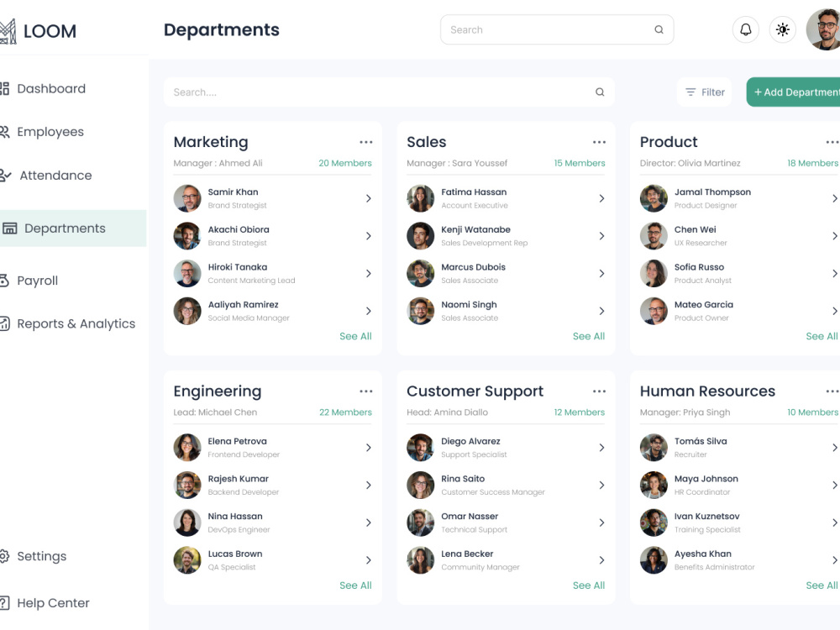840x630 pixels.
Task: Select the name Maya Johnson
Action: [x=706, y=479]
